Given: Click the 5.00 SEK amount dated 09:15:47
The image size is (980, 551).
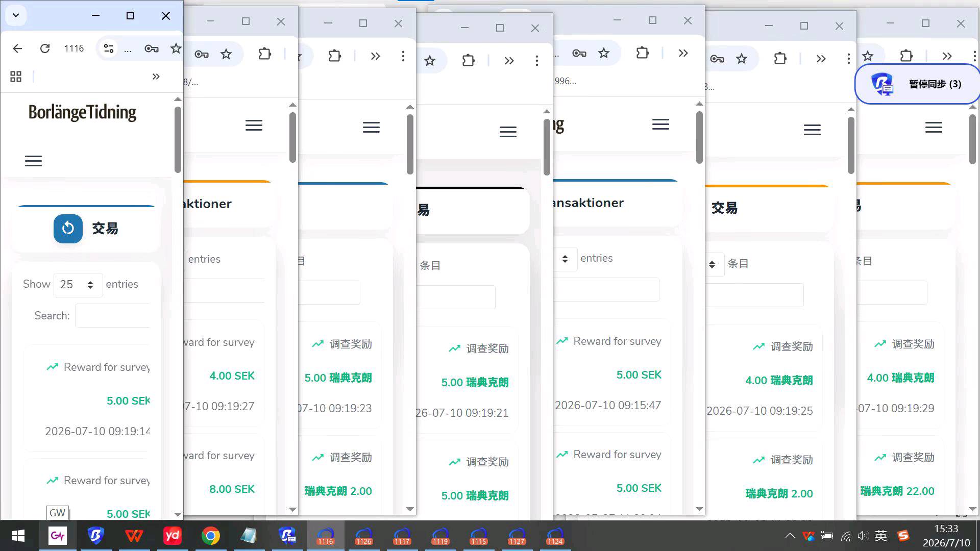Looking at the screenshot, I should tap(639, 375).
